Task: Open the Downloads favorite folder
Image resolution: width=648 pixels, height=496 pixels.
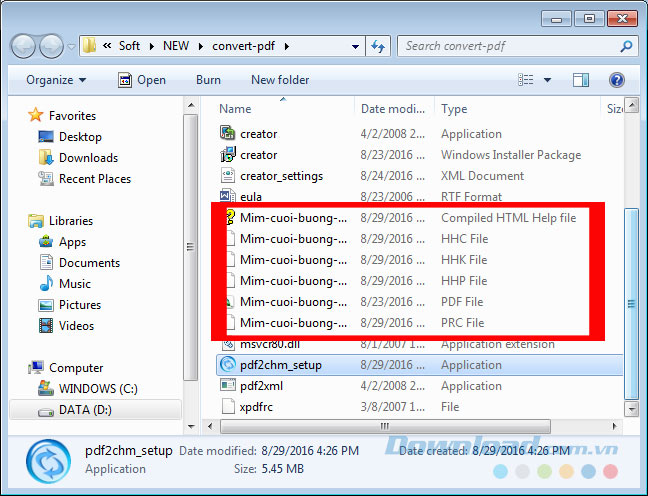Action: pyautogui.click(x=87, y=158)
